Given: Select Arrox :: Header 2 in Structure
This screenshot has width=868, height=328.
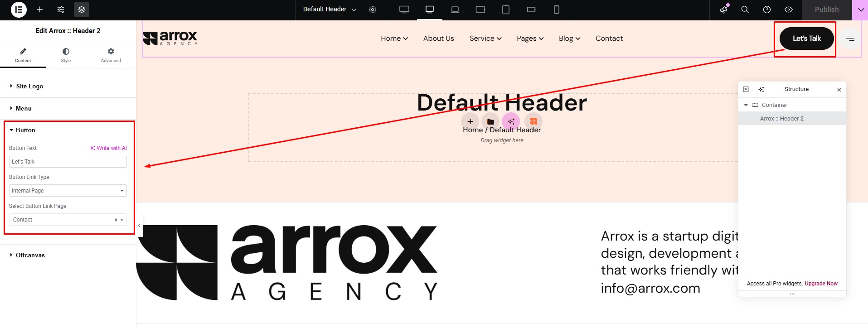Looking at the screenshot, I should 792,119.
